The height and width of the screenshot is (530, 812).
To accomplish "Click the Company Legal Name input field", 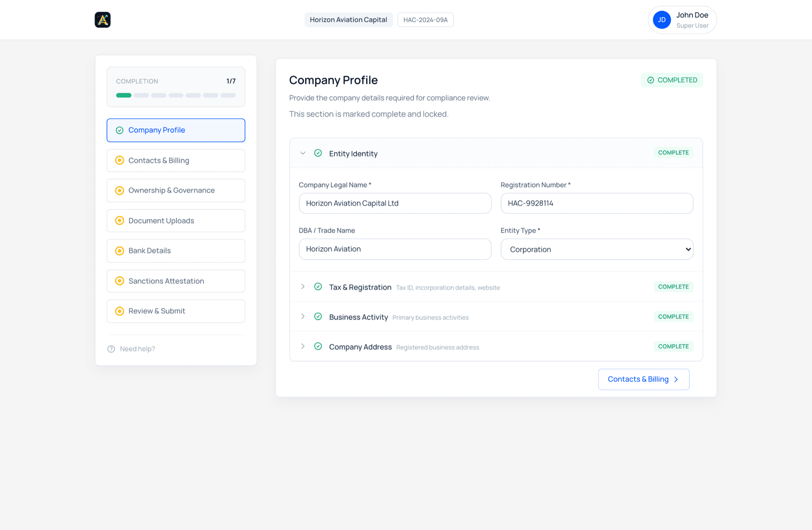I will tap(395, 203).
